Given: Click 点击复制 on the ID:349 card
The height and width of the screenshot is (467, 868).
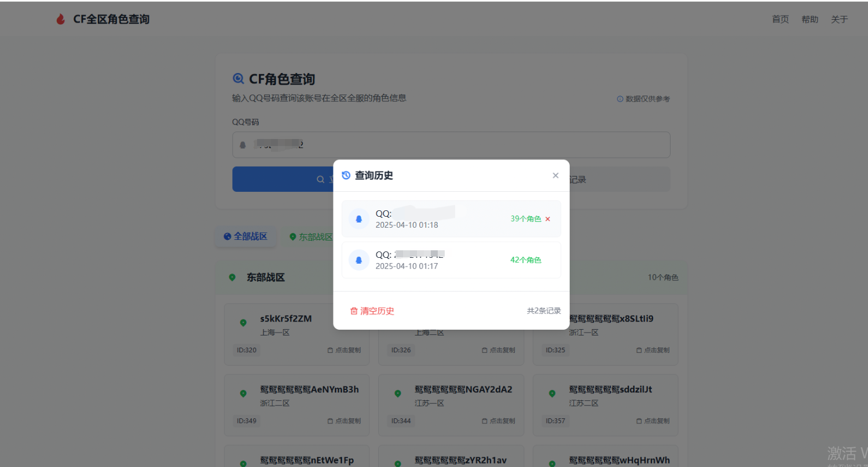Looking at the screenshot, I should tap(344, 421).
